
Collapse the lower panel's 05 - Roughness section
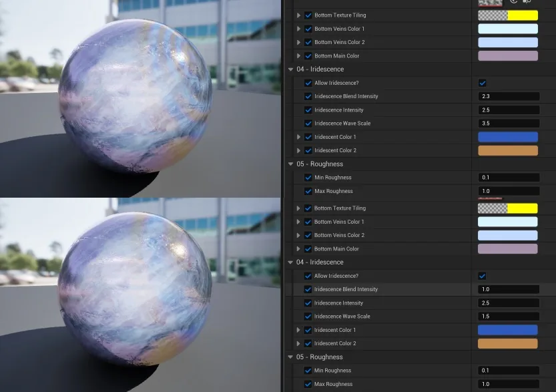point(290,357)
